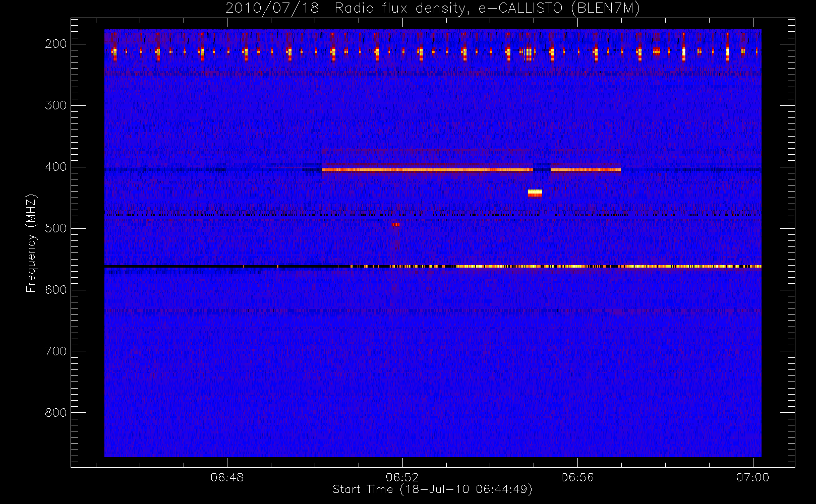Image resolution: width=816 pixels, height=504 pixels.
Task: Click the plot title "2010/07/18 Radio flux density, e-CALLISTO (BLEN7M)"
Action: [x=433, y=9]
